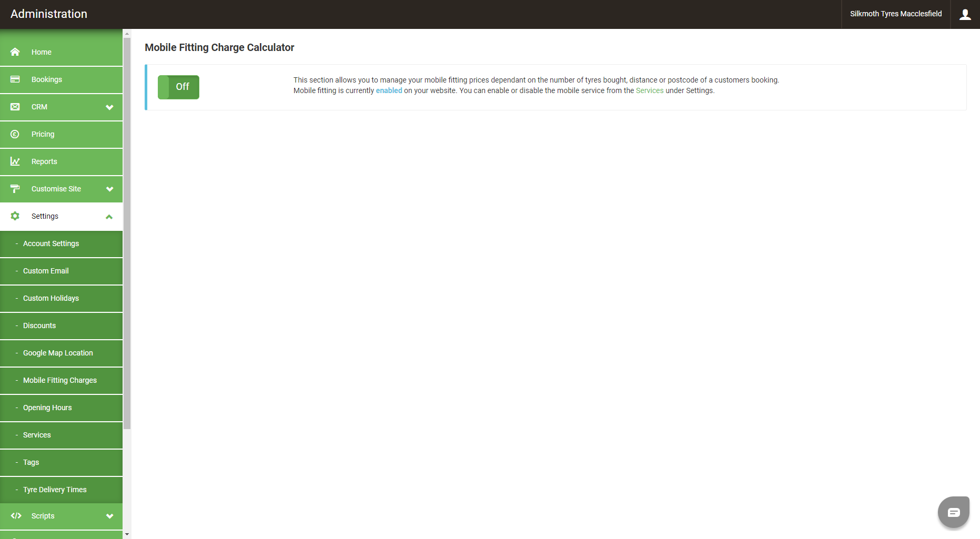The width and height of the screenshot is (980, 539).
Task: Click the Reports chart icon
Action: pyautogui.click(x=15, y=161)
